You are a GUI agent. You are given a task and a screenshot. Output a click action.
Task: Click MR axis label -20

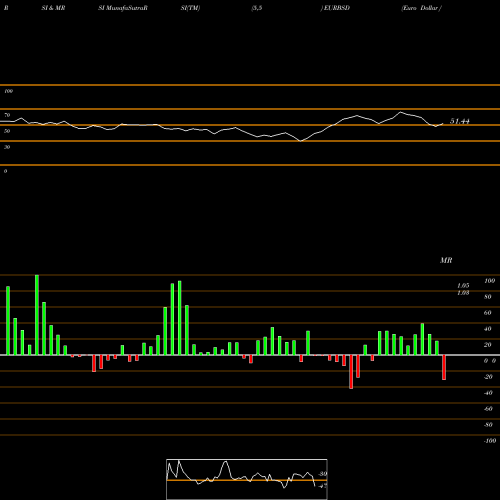(x=488, y=377)
